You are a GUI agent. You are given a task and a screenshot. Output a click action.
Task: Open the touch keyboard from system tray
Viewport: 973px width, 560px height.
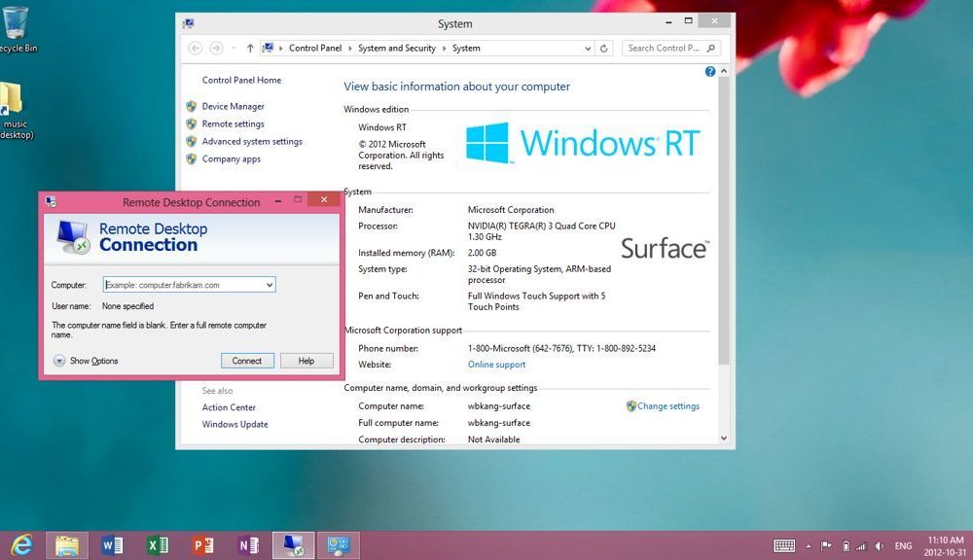coord(783,545)
